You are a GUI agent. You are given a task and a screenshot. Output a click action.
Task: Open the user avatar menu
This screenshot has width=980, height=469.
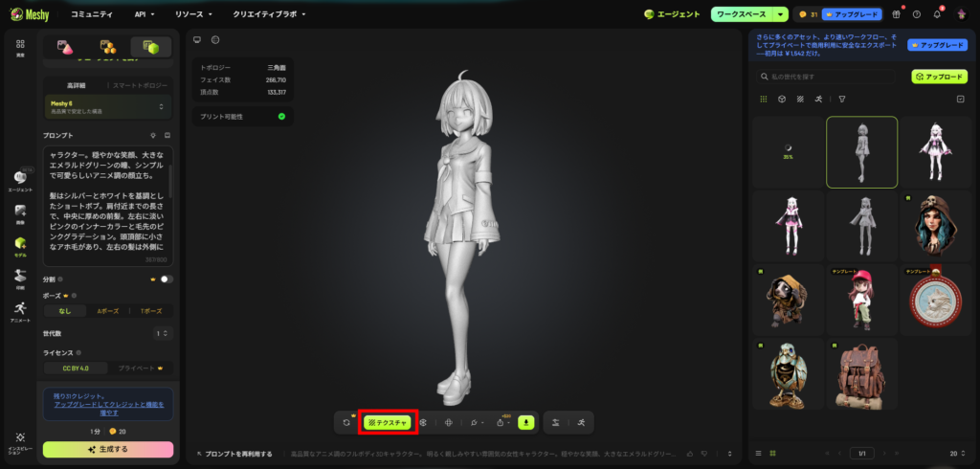coord(961,14)
